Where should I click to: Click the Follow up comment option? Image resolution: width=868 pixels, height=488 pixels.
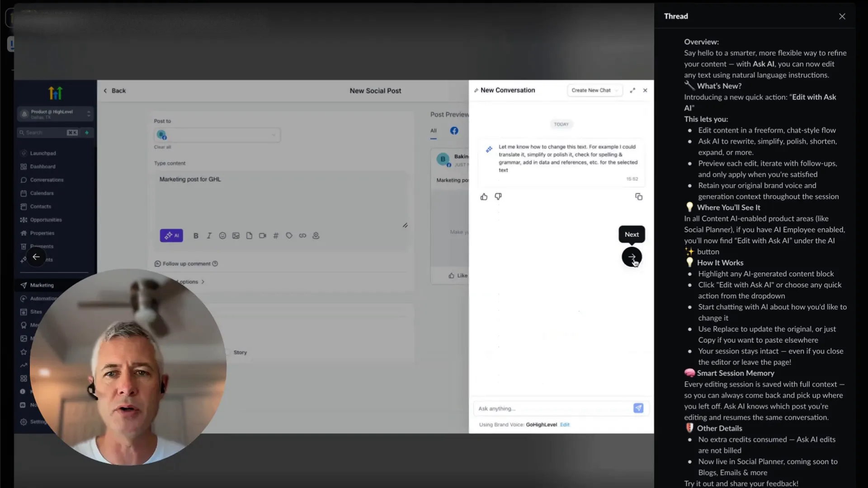coord(186,264)
